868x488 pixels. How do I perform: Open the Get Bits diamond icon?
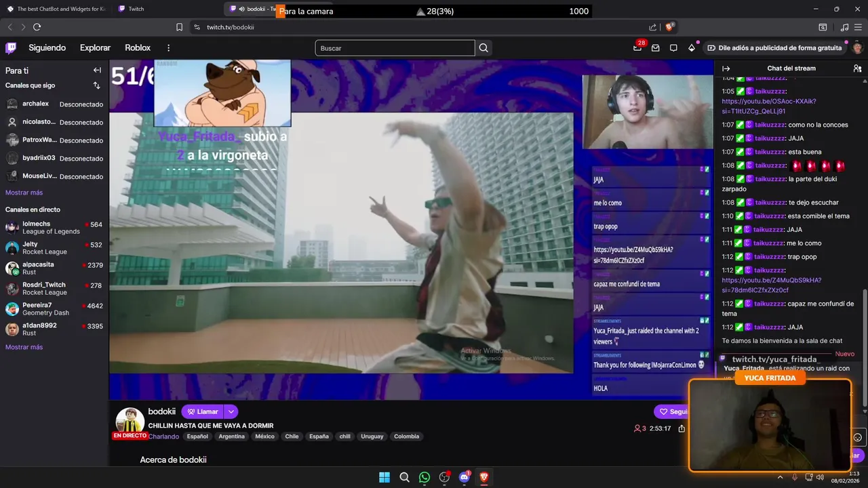[691, 48]
